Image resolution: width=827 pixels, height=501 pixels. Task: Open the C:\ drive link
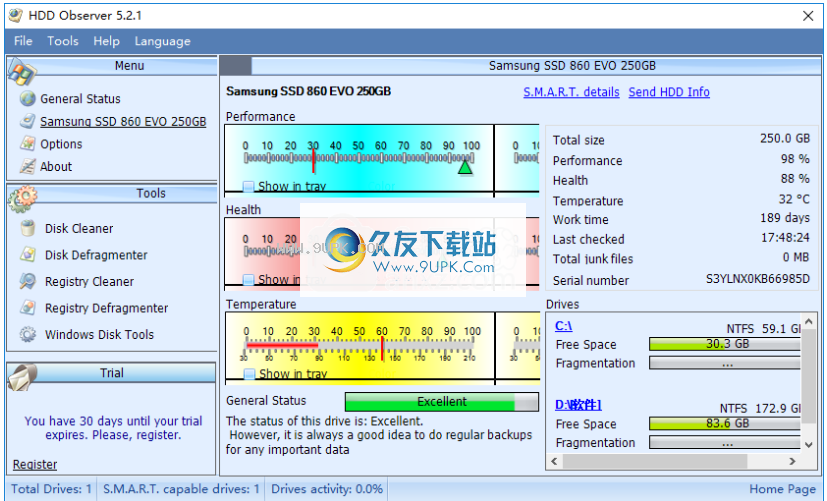coord(563,326)
